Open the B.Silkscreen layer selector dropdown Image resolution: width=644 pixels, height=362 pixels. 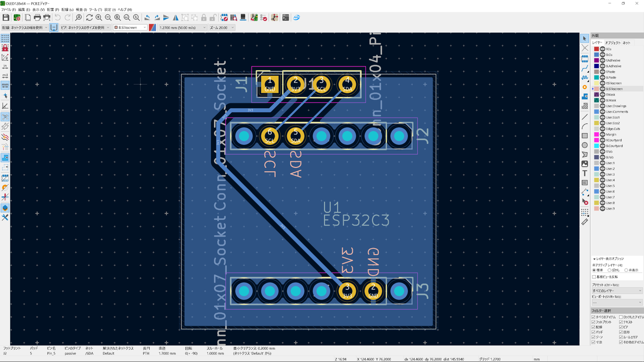(129, 27)
